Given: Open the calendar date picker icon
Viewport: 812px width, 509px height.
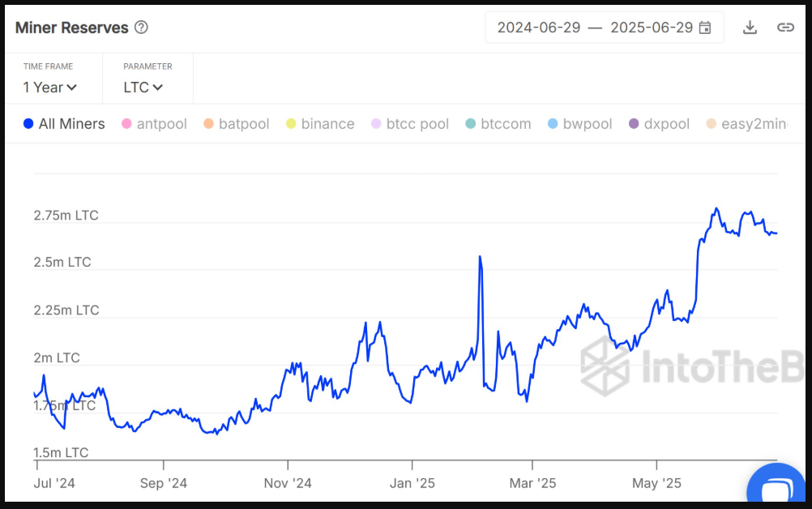Looking at the screenshot, I should [705, 28].
